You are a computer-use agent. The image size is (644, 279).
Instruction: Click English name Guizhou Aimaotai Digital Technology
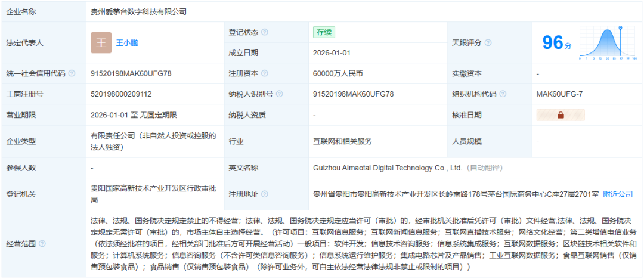pyautogui.click(x=388, y=168)
